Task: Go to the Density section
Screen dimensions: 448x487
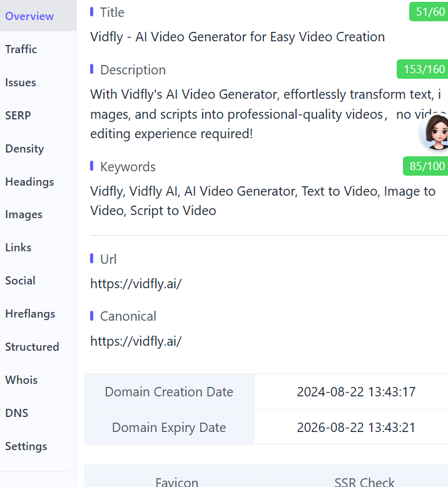Action: tap(24, 149)
